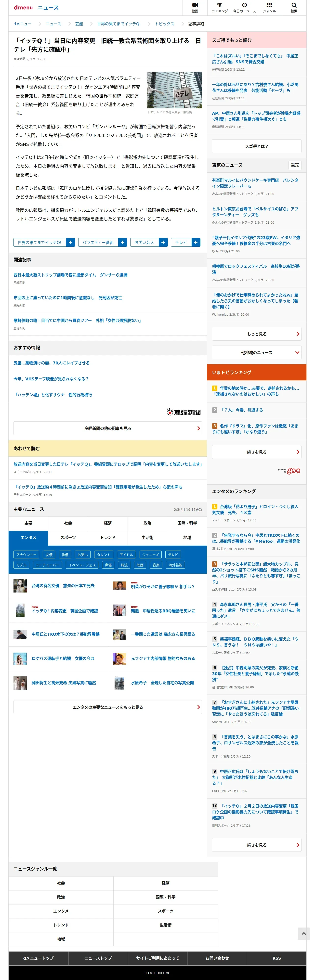315x980 pixels.
Task: Open thumbnail for 台湾の有名女優 story
Action: point(20,586)
